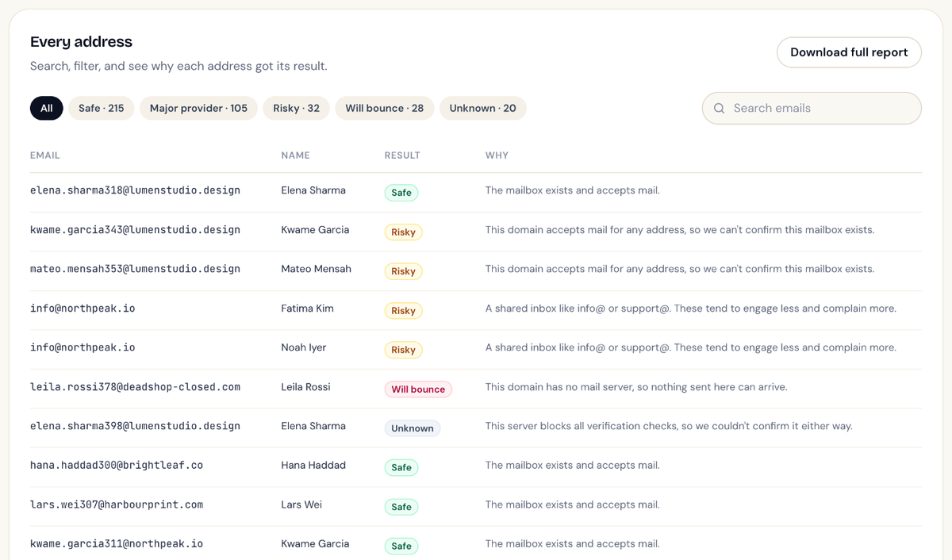Viewport: 952px width, 560px height.
Task: Click the name Fatima Kim
Action: [x=307, y=309]
